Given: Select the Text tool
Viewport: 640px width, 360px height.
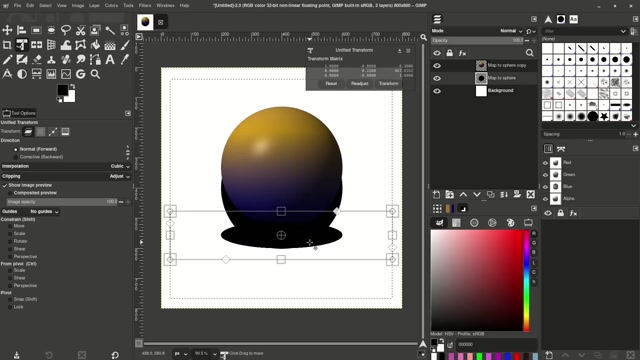Looking at the screenshot, I should [110, 60].
